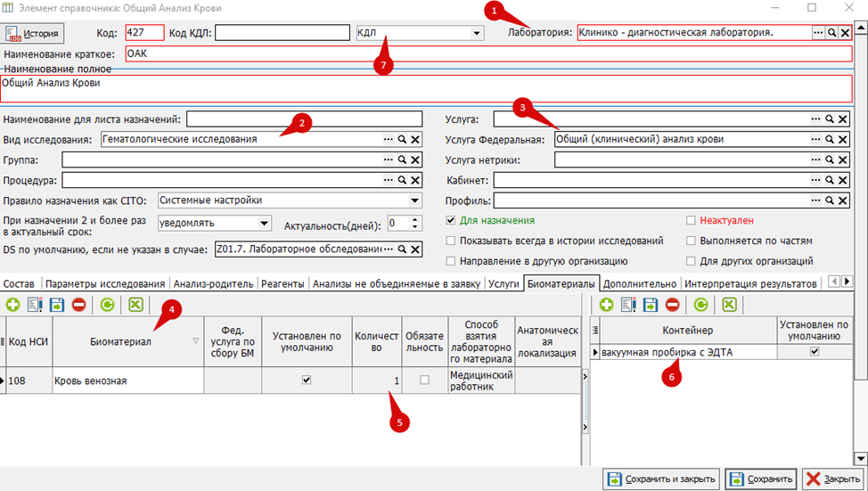Open the История log button
This screenshot has width=868, height=491.
pyautogui.click(x=32, y=33)
